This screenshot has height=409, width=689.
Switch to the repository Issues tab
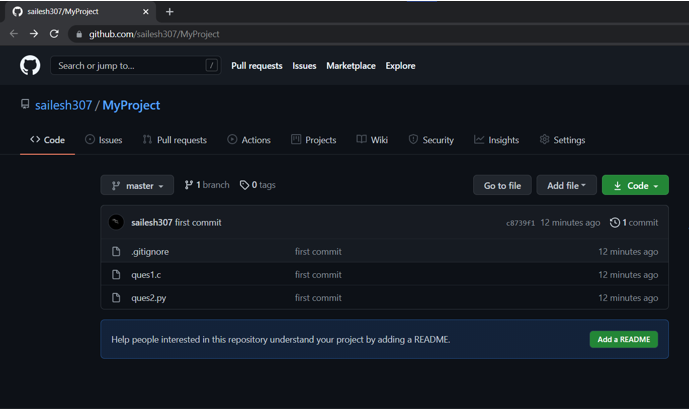(104, 140)
